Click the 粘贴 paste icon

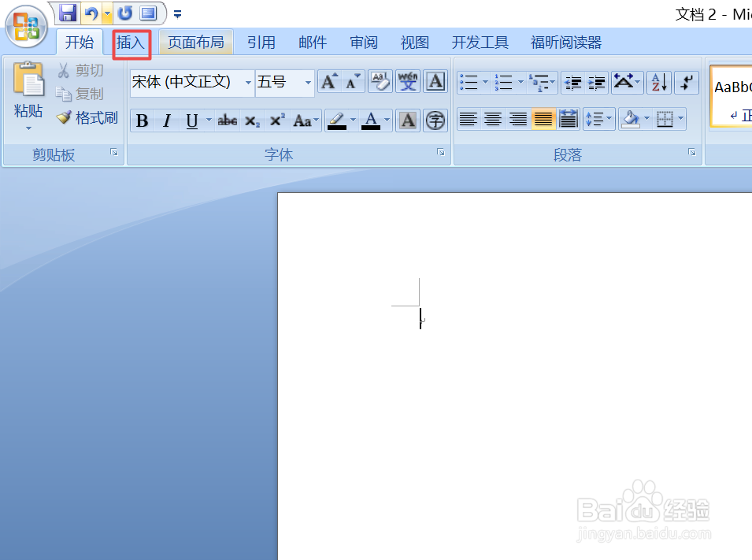tap(28, 80)
